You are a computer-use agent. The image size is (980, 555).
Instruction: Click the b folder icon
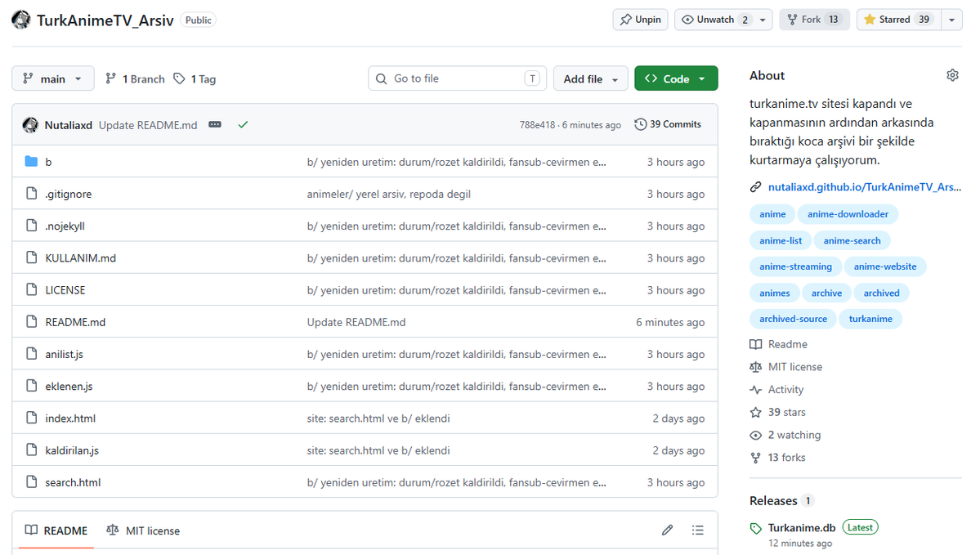click(x=31, y=161)
